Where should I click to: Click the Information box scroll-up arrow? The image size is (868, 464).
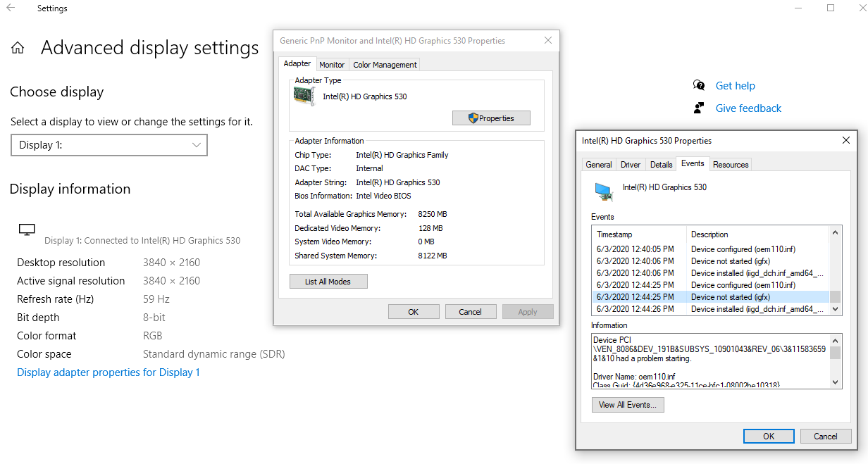836,340
